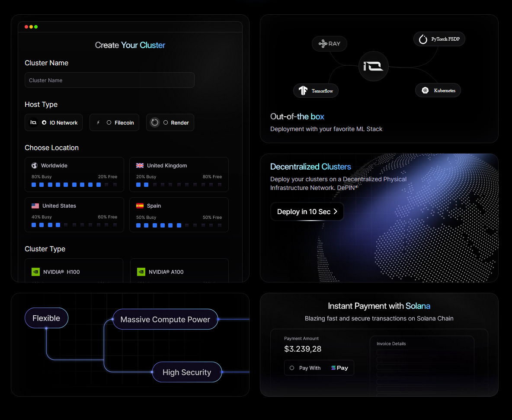Click the yellow window minimize dot
The image size is (512, 420).
point(31,27)
